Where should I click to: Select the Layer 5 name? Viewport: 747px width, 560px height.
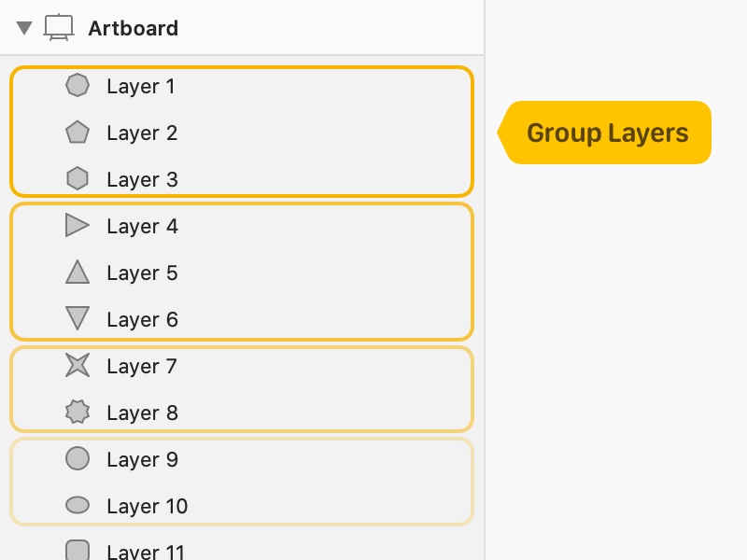[x=143, y=273]
